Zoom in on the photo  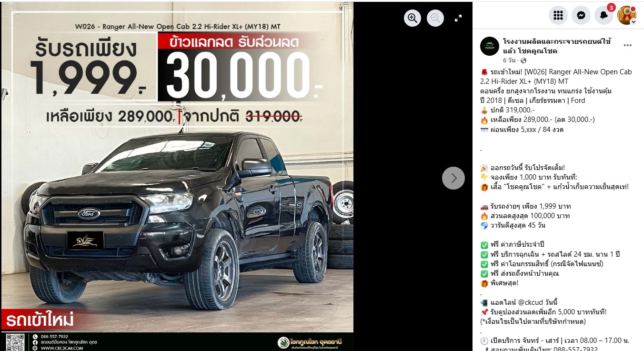click(413, 18)
